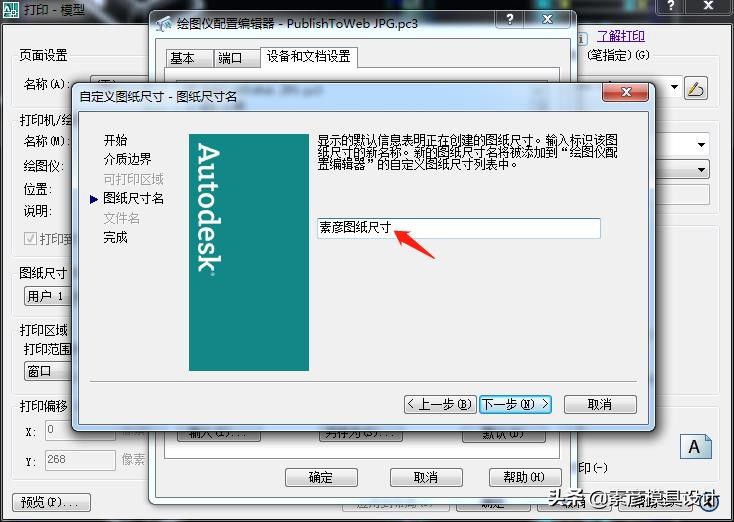Click the Plot dialog title bar help button
The height and width of the screenshot is (522, 734).
(671, 6)
